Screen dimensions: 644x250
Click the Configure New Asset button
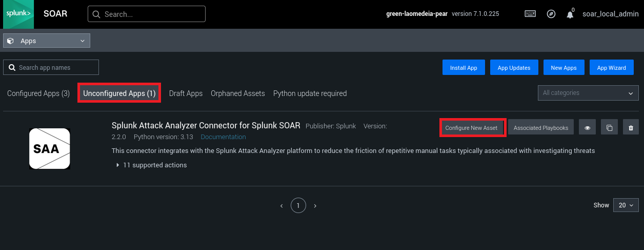(471, 128)
